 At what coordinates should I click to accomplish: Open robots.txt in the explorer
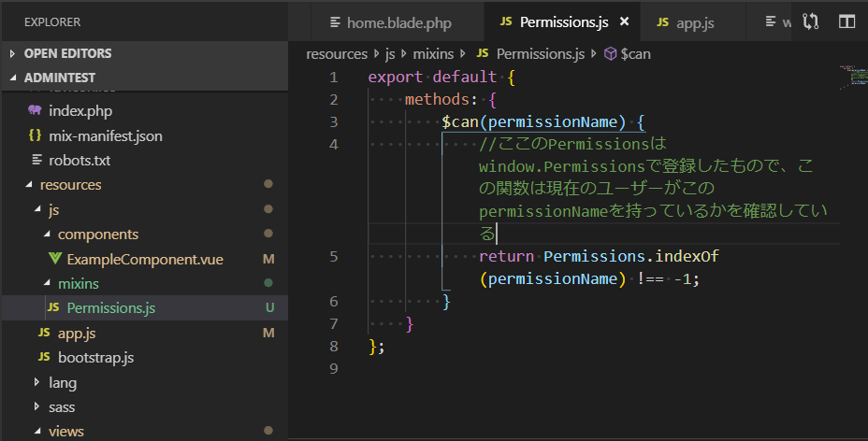click(x=80, y=161)
